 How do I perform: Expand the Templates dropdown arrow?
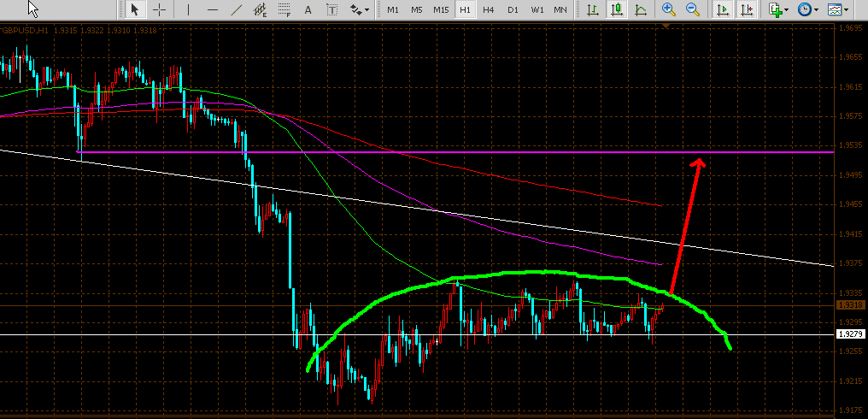tap(846, 10)
